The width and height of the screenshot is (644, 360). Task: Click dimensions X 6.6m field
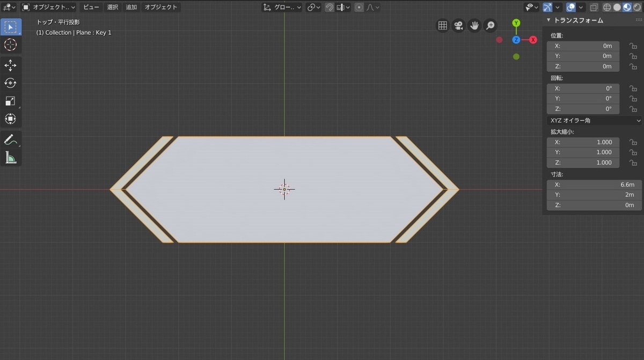coord(594,185)
